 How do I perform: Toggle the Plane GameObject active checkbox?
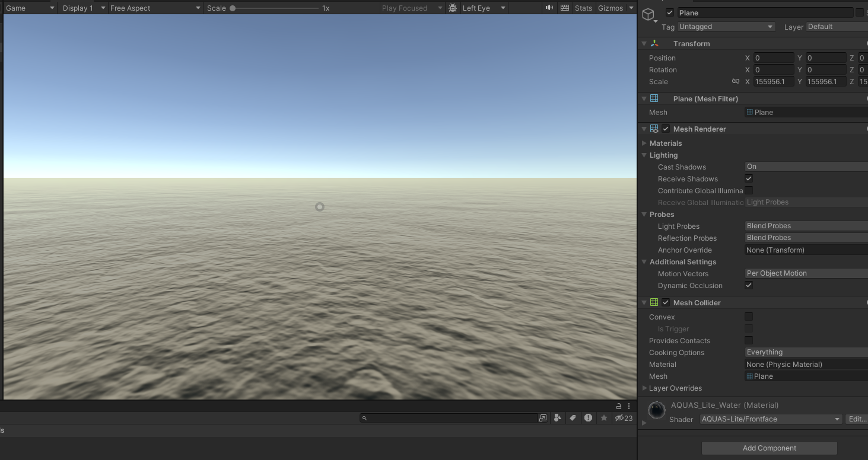tap(670, 12)
